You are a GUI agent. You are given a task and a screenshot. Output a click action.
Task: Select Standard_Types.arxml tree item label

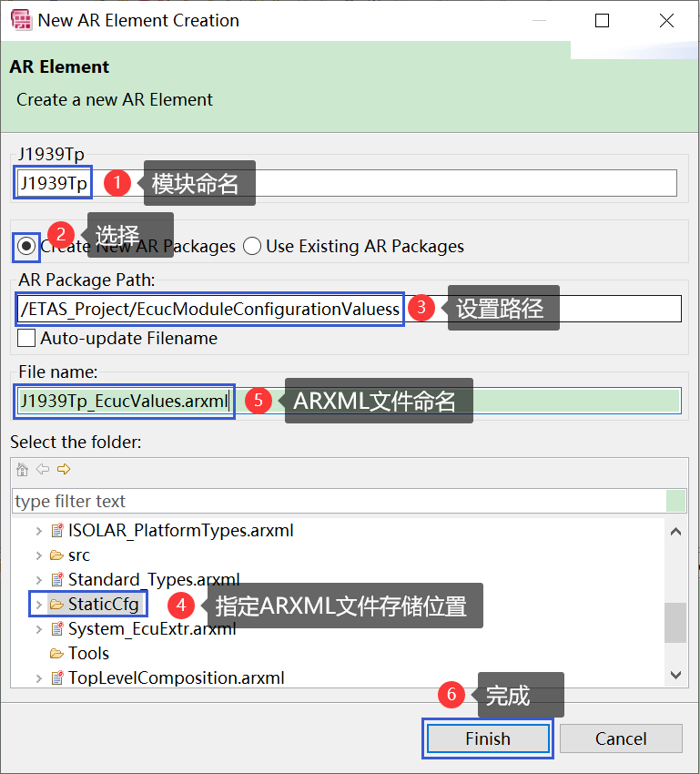coord(154,579)
